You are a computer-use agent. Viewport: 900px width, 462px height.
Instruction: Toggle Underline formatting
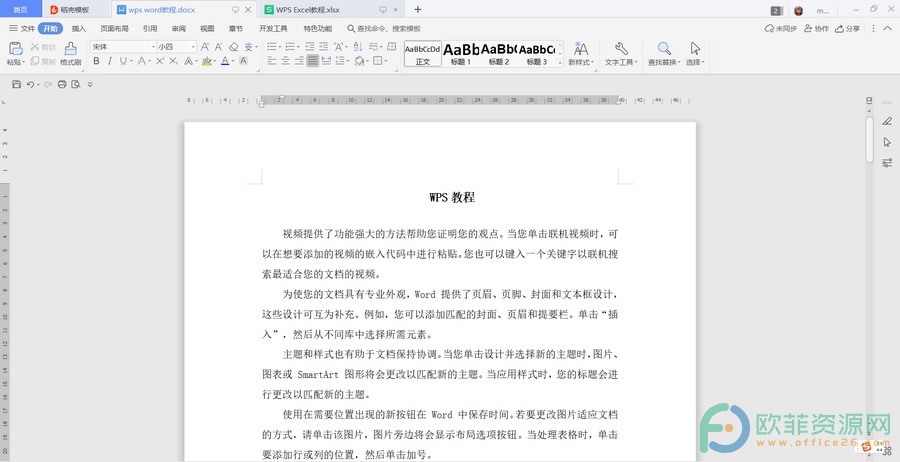click(123, 61)
